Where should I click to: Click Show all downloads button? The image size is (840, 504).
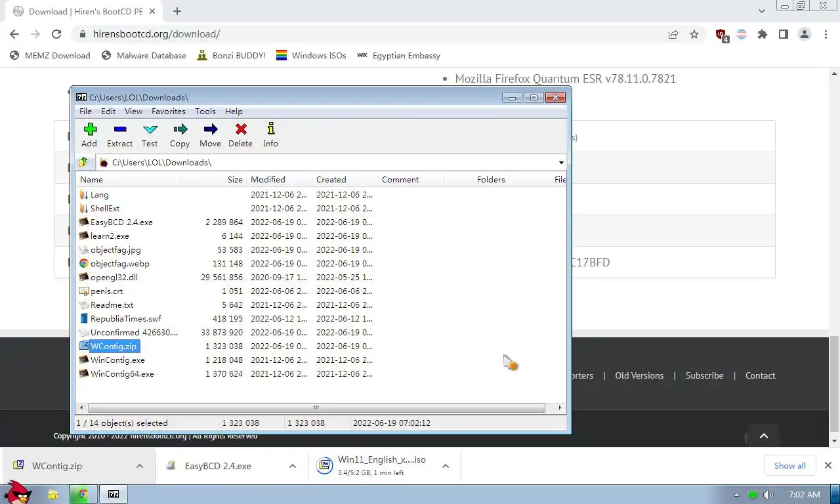(x=790, y=465)
